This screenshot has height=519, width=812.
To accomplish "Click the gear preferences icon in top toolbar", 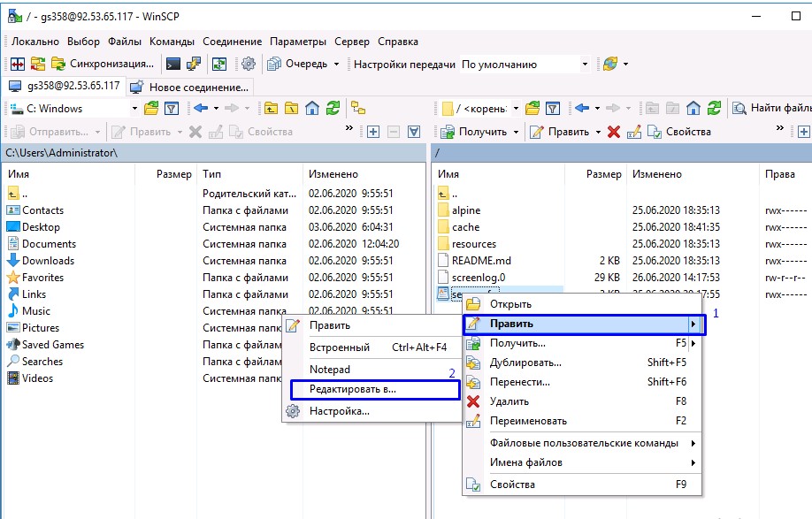I will [x=249, y=64].
